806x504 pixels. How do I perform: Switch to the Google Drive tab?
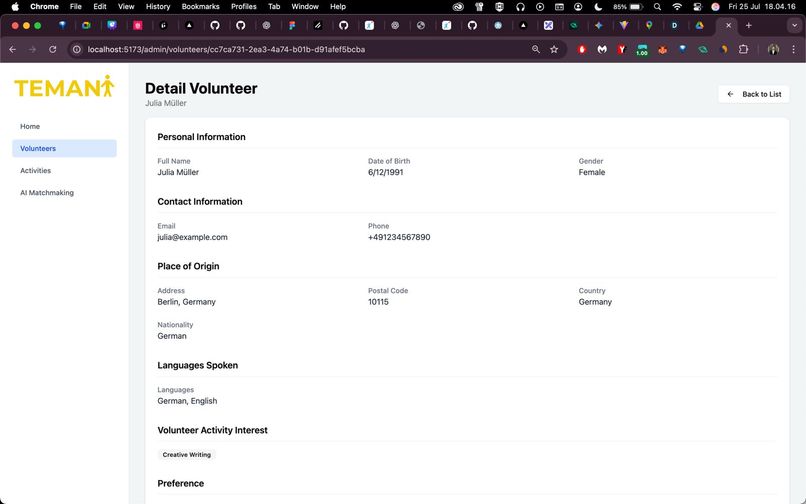point(699,25)
